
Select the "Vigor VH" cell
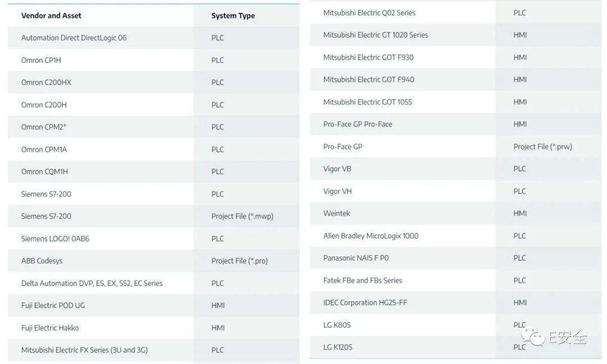(x=338, y=191)
